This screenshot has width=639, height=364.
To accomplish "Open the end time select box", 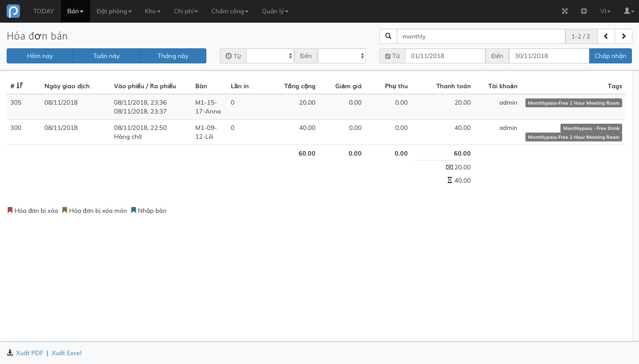I will [342, 56].
